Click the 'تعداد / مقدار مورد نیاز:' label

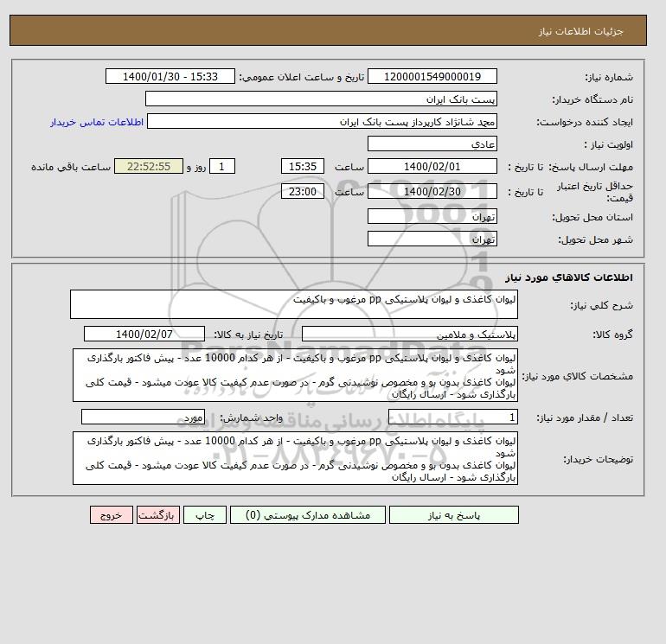pyautogui.click(x=585, y=418)
